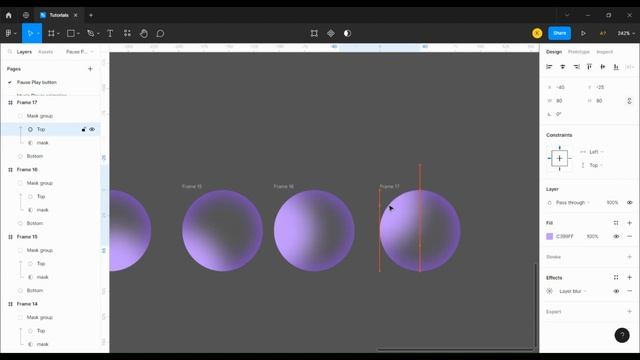Image resolution: width=640 pixels, height=360 pixels.
Task: Open the Resources tool
Action: [127, 33]
